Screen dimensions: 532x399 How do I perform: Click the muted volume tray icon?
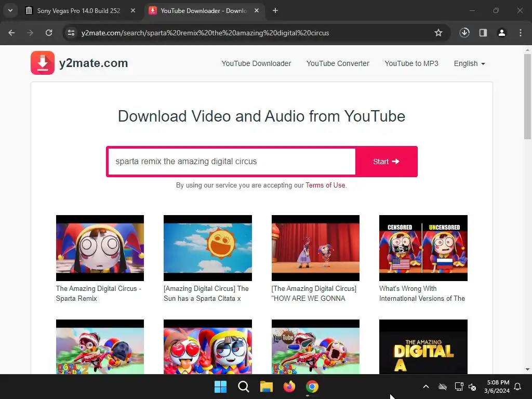click(x=472, y=387)
